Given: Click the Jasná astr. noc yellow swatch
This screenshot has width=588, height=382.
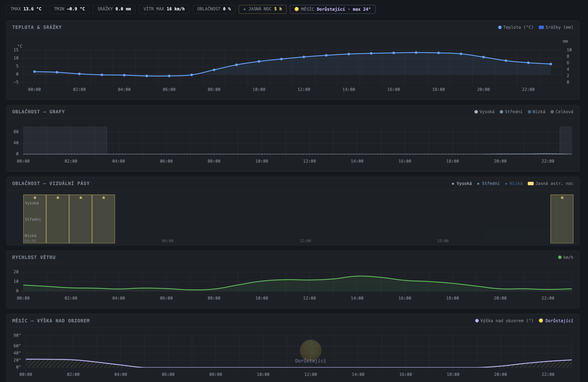Looking at the screenshot, I should coord(530,184).
